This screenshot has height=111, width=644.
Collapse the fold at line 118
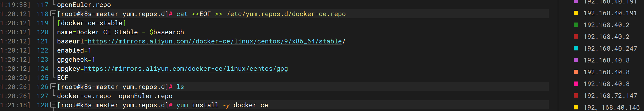click(x=53, y=14)
